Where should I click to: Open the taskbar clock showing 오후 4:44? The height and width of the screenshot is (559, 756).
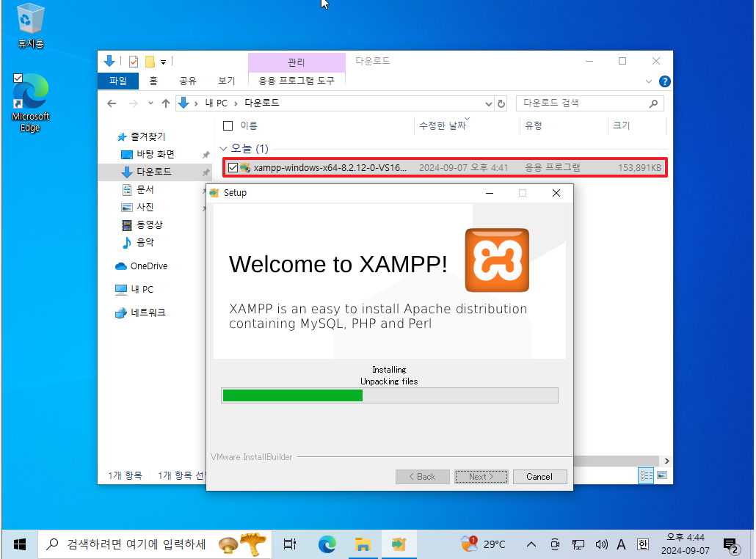click(685, 544)
